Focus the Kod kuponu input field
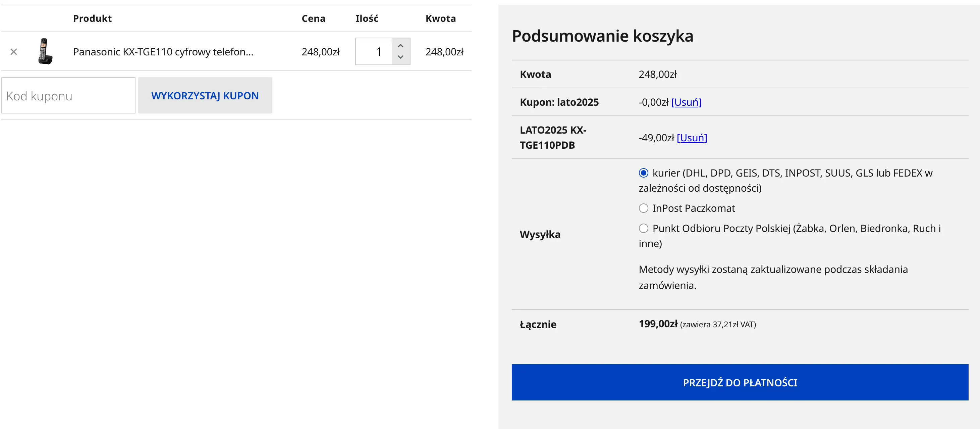This screenshot has width=980, height=429. (x=68, y=96)
